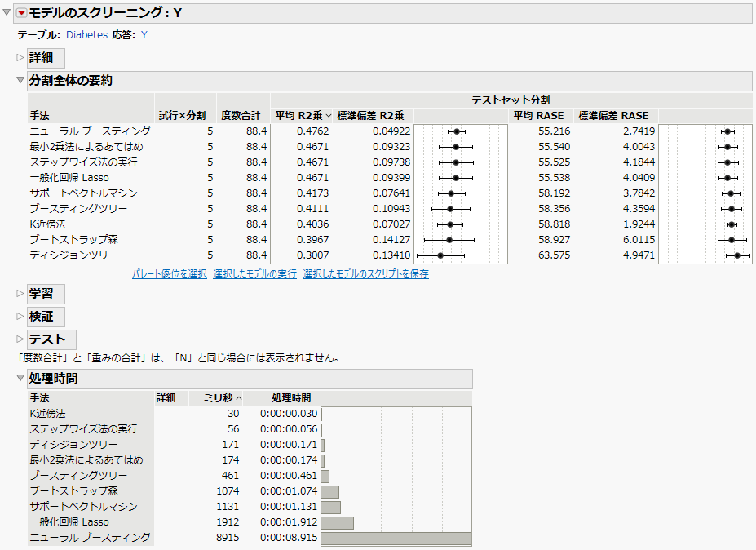Open the red triangle menu beside モデルのスクリーニング
The image size is (756, 550).
[x=21, y=13]
